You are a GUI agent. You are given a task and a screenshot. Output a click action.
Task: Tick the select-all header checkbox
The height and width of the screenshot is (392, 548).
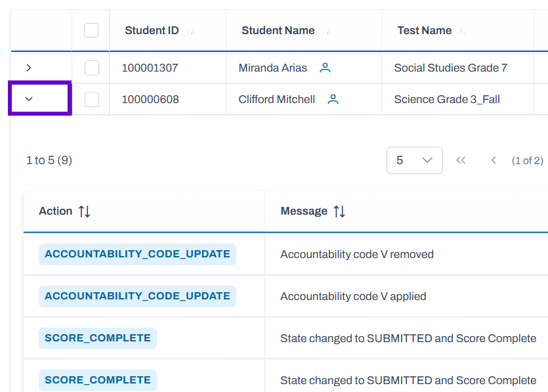point(91,30)
